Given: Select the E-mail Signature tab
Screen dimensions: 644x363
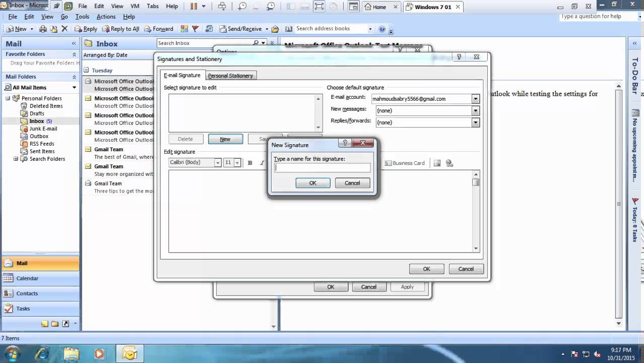Looking at the screenshot, I should coord(182,75).
